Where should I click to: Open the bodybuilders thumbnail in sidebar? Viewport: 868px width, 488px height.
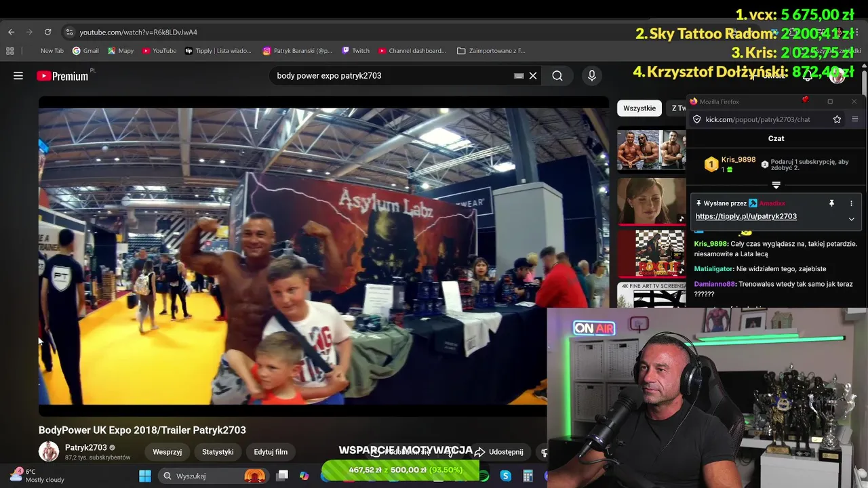click(x=651, y=149)
